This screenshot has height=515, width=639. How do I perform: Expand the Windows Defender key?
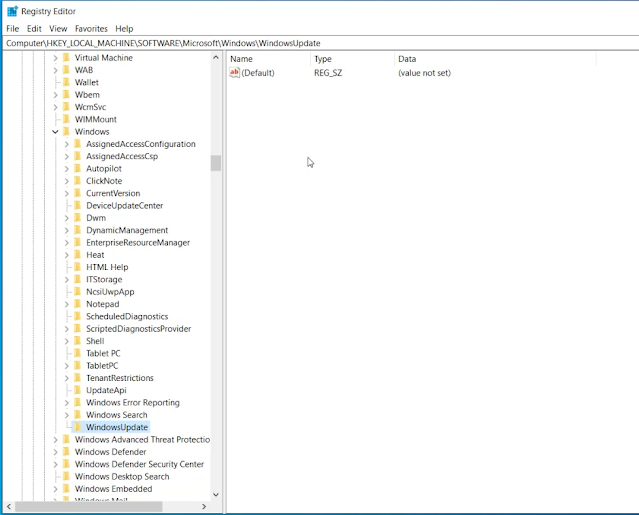tap(55, 452)
